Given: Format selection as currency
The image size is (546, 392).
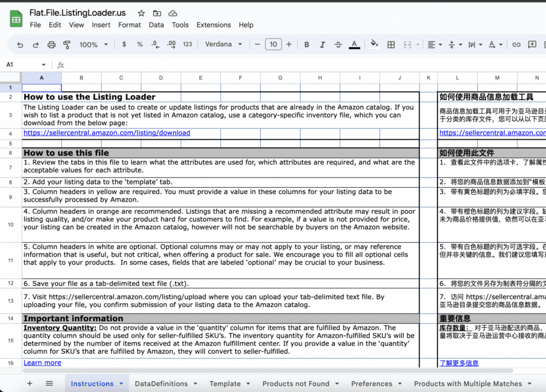Looking at the screenshot, I should click(126, 45).
